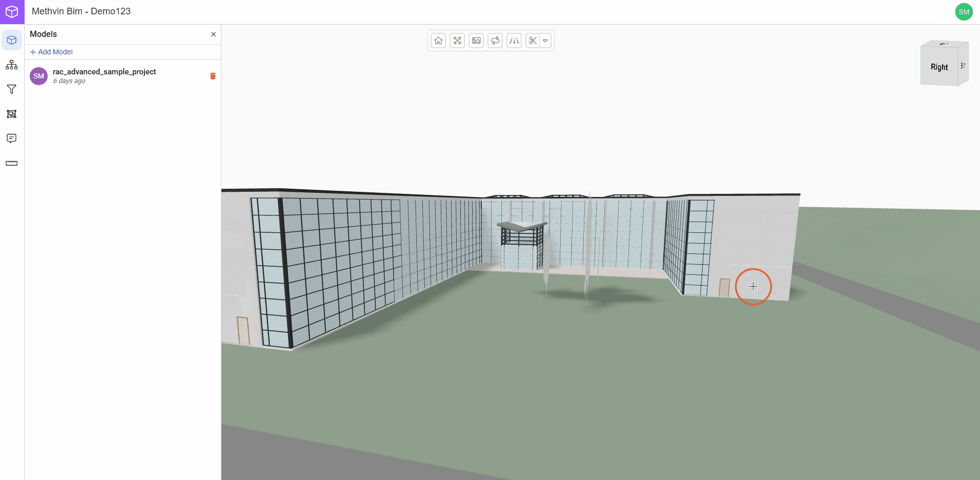Screen dimensions: 980x480
Task: Open the model hierarchy tree panel
Action: [x=12, y=65]
